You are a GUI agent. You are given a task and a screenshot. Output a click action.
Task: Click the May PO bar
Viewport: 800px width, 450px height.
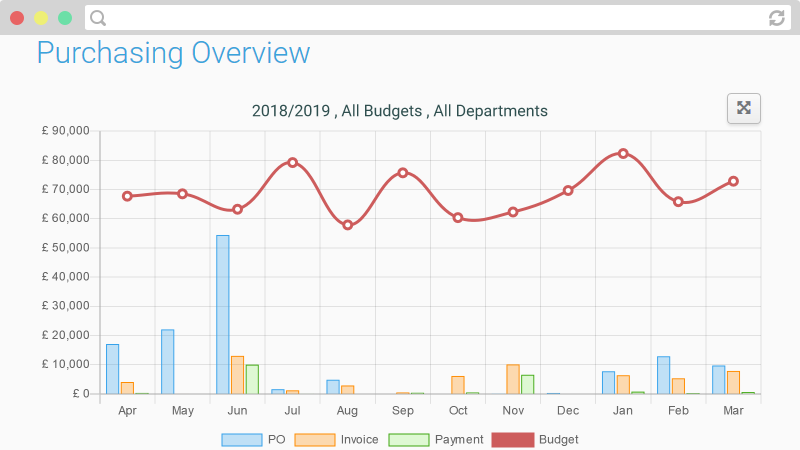167,362
